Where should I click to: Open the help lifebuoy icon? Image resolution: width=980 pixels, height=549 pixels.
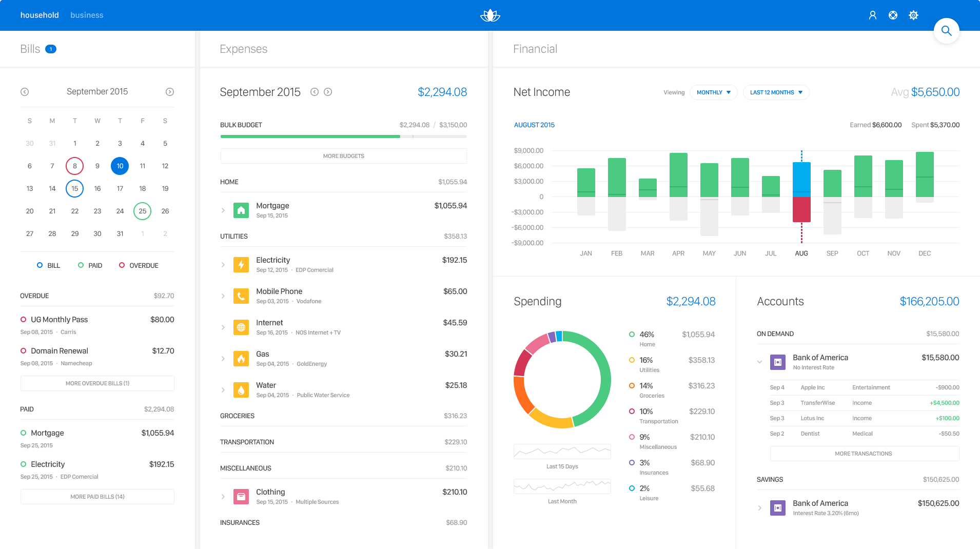tap(893, 15)
